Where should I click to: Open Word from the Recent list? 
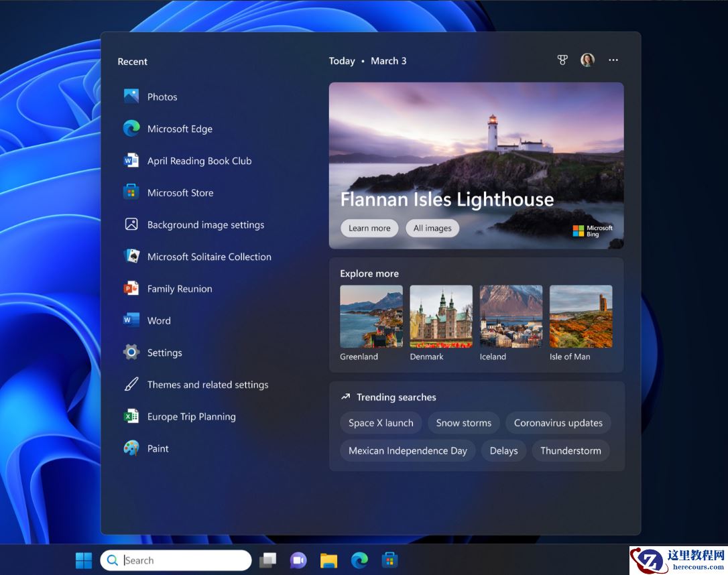pos(160,320)
